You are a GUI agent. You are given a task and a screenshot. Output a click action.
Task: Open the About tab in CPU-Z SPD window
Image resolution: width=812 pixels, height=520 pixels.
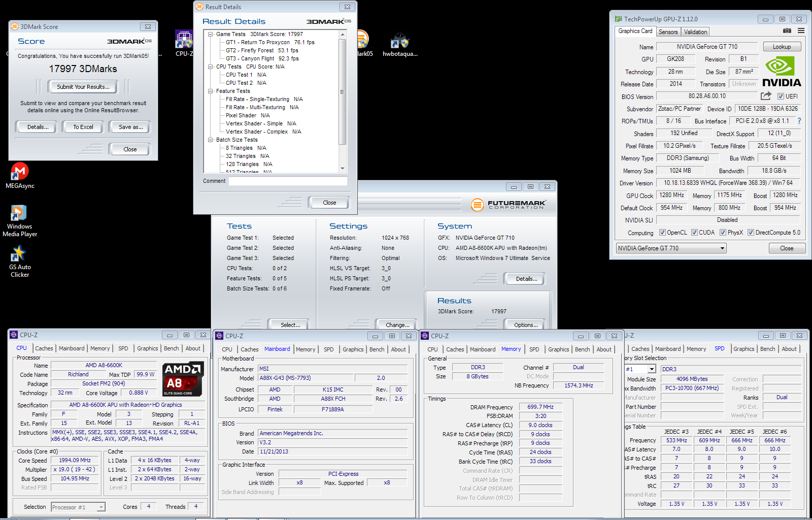789,349
